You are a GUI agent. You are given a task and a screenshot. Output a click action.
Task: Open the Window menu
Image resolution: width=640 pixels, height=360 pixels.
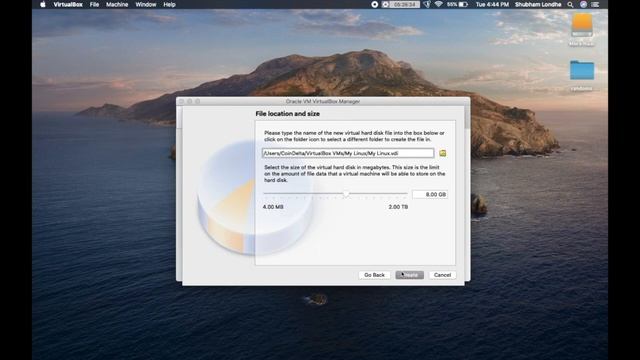tap(146, 4)
